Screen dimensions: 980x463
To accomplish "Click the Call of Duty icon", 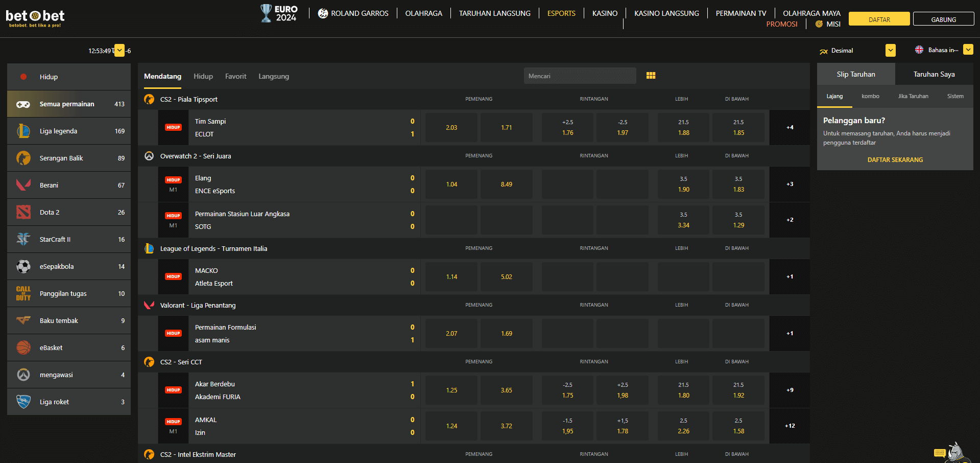I will pos(23,293).
